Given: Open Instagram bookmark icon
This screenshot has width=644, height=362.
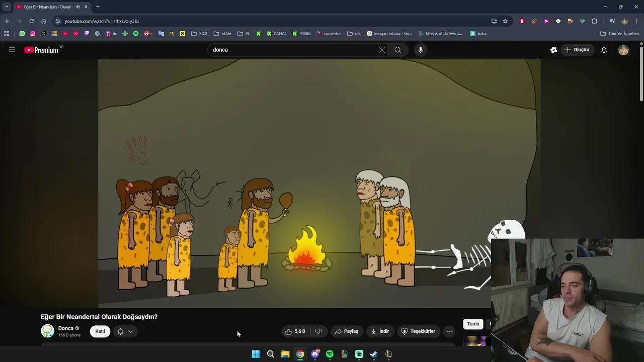Looking at the screenshot, I should pos(33,34).
